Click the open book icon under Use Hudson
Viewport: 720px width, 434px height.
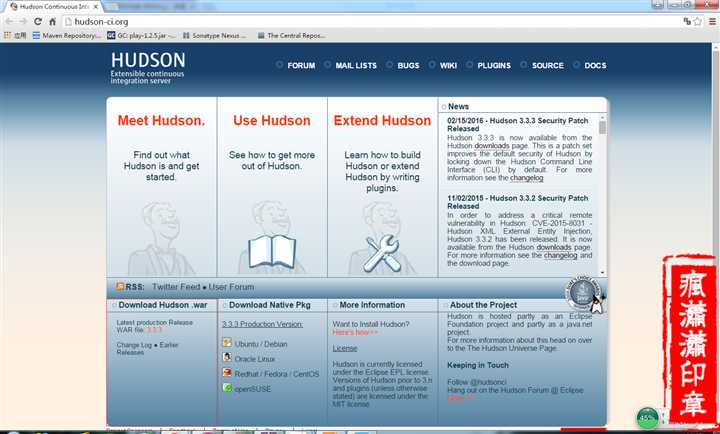[x=272, y=251]
